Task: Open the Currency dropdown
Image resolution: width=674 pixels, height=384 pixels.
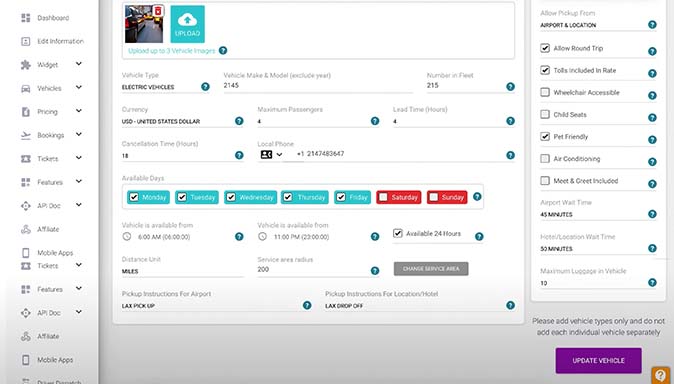Action: (x=178, y=121)
